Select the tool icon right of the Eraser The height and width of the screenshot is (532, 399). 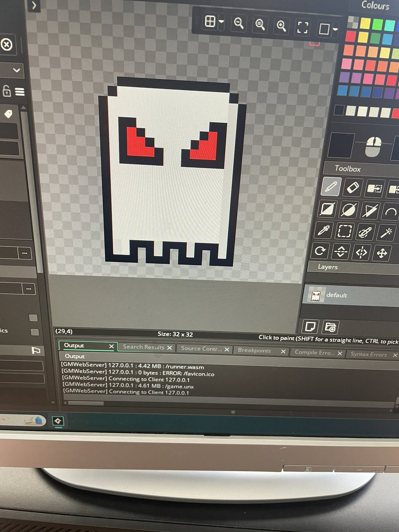pos(375,189)
